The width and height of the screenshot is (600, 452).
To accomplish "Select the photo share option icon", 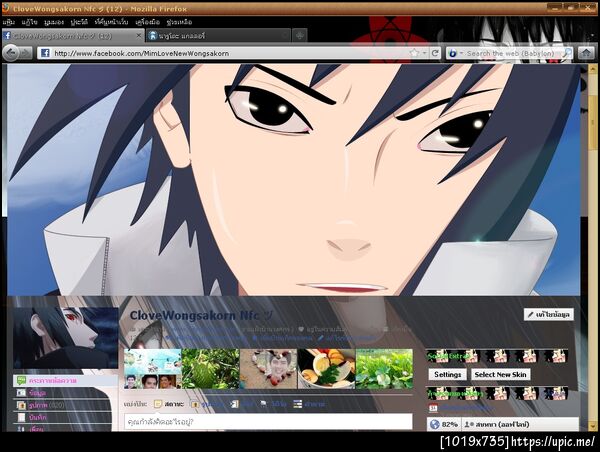I will click(195, 404).
